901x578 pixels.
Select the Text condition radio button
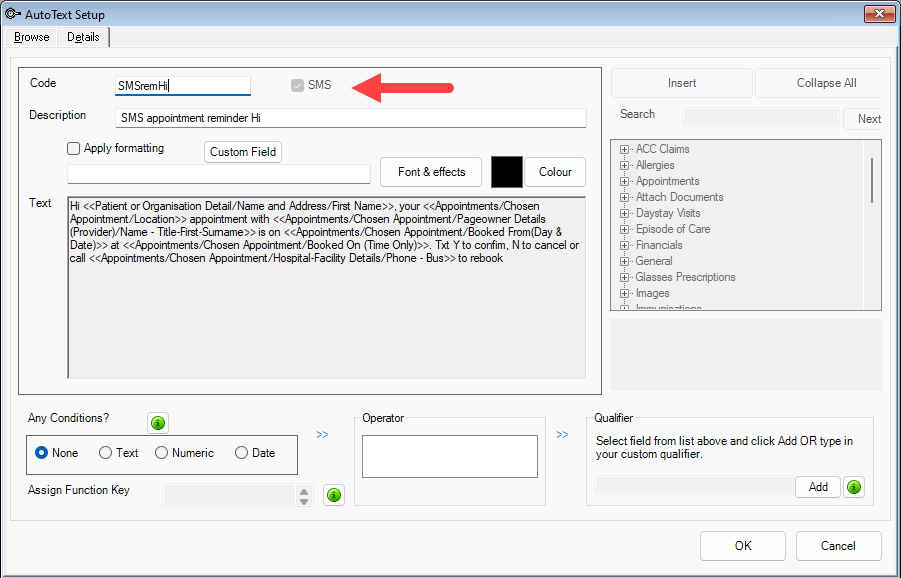tap(105, 453)
